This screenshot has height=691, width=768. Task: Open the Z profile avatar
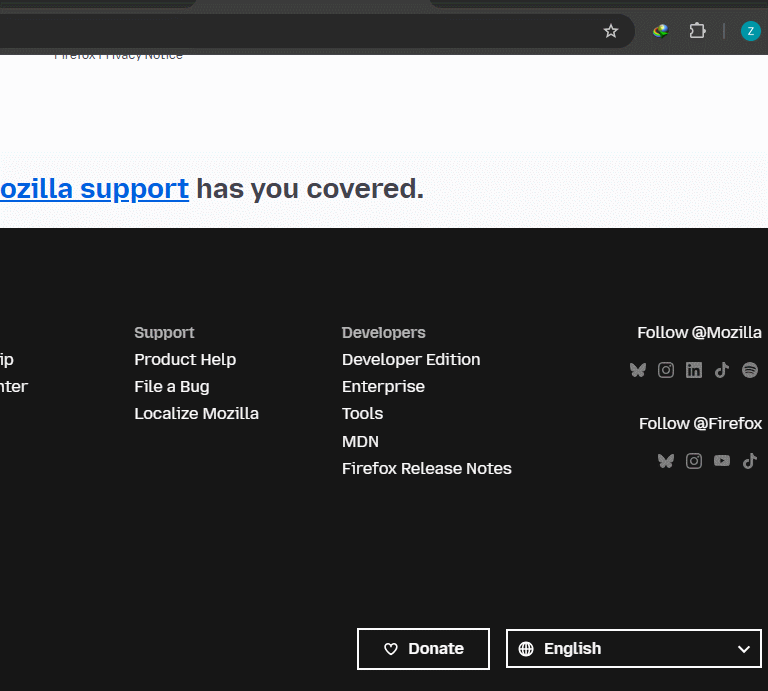750,31
